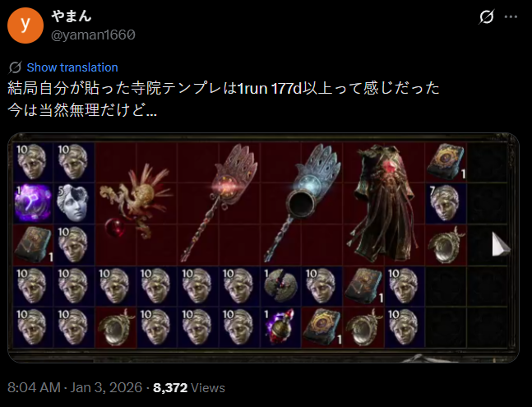Click the golden bird talisman item
Screen dimensions: 532x407
136,204
